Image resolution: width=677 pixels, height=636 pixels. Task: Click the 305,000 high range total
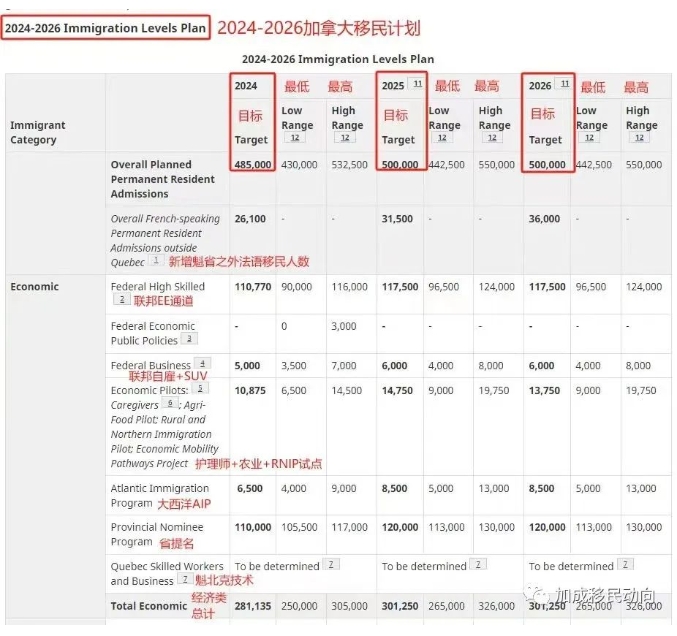coord(349,606)
